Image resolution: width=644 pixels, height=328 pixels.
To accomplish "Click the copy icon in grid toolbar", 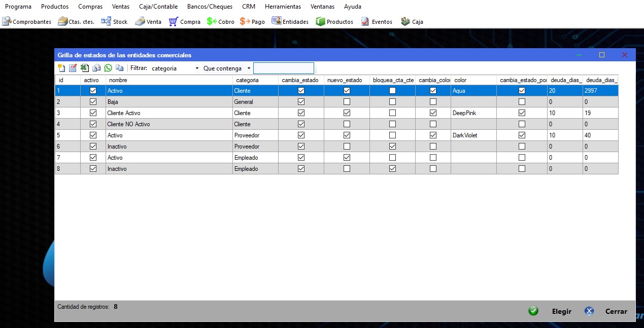I will click(x=120, y=68).
